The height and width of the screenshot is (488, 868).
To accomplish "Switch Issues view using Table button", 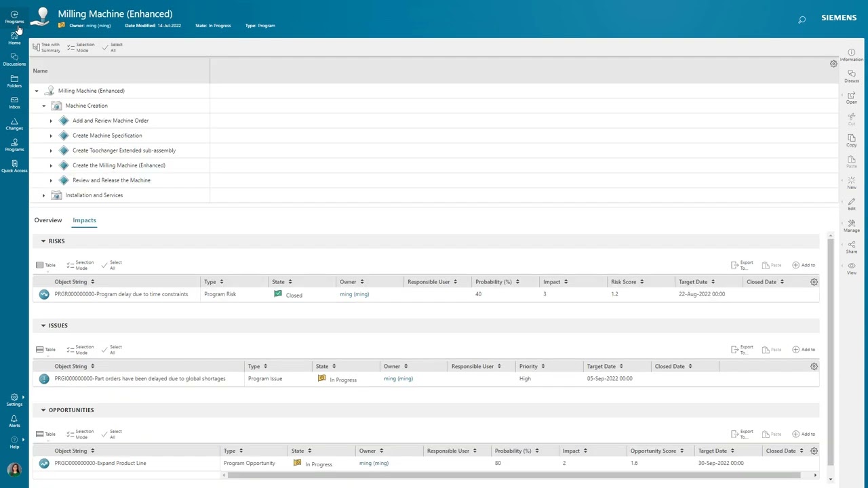I will (45, 350).
